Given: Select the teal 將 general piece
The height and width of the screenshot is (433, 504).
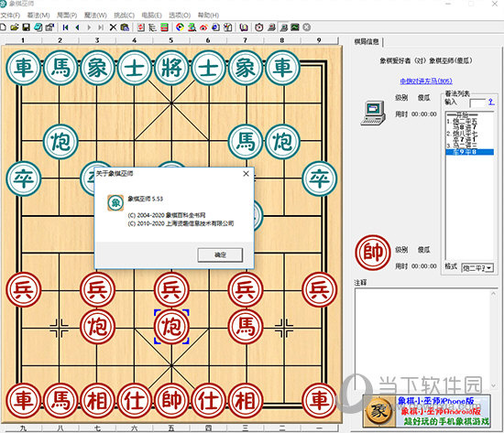Looking at the screenshot, I should tap(171, 68).
